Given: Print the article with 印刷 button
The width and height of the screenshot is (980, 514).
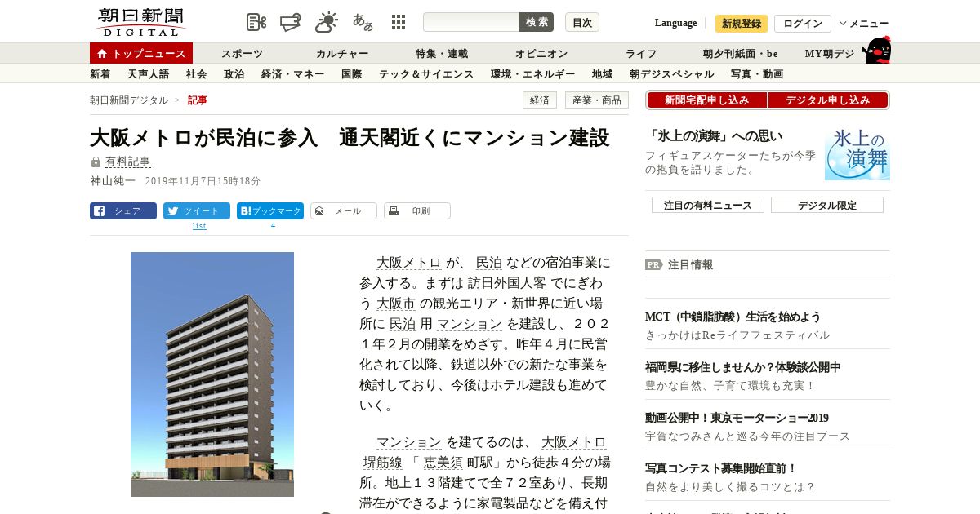Looking at the screenshot, I should (x=417, y=210).
